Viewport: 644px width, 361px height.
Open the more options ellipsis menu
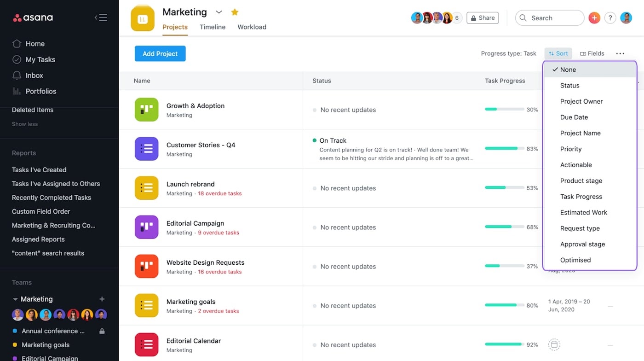620,53
